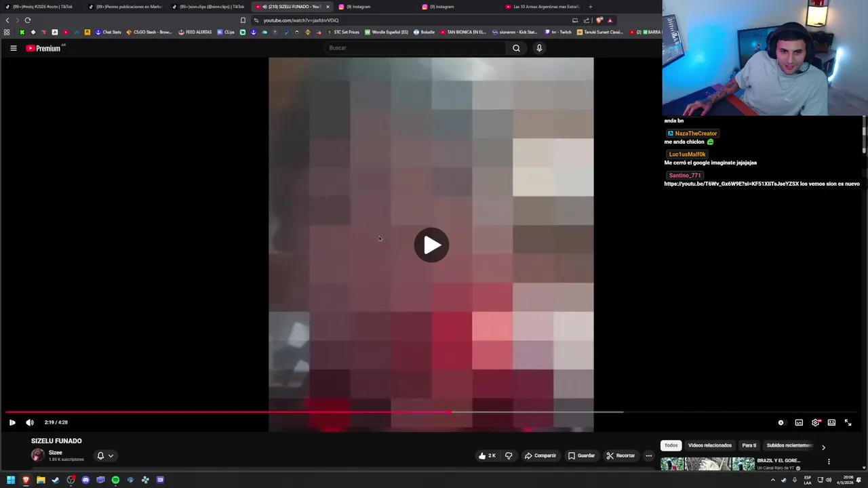Expand the system tray hidden icons arrow
Viewport: 868px width, 488px height.
pos(772,480)
